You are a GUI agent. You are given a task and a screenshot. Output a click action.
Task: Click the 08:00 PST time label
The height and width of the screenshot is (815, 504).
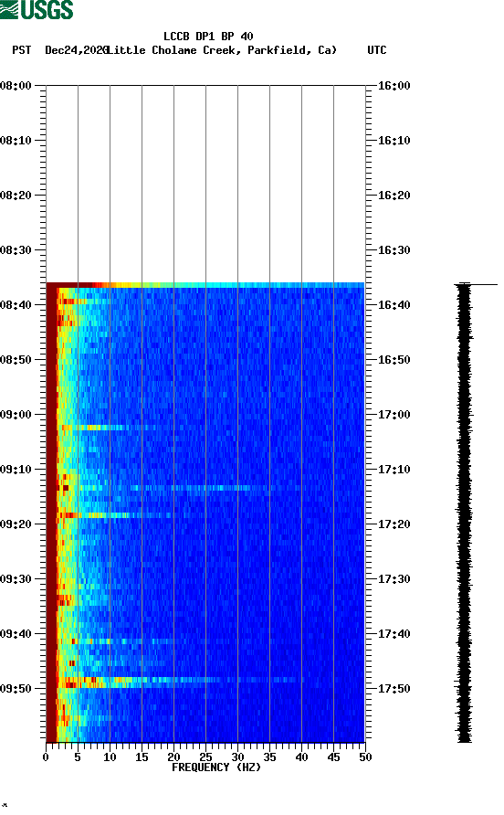(x=16, y=86)
